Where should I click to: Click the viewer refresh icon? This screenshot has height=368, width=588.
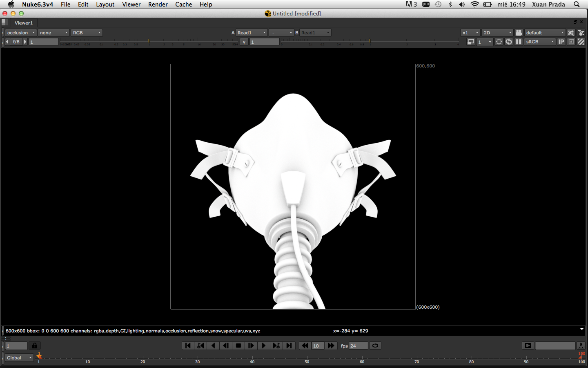tap(509, 42)
